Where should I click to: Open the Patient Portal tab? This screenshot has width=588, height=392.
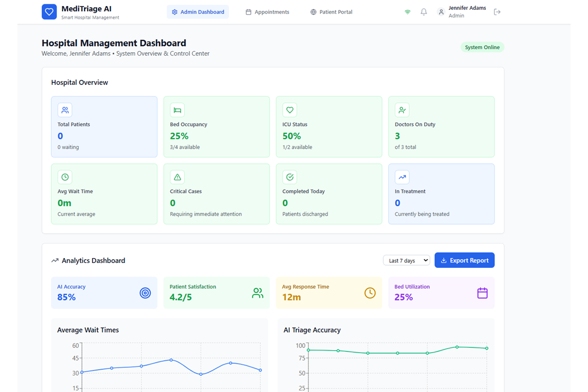click(x=332, y=12)
